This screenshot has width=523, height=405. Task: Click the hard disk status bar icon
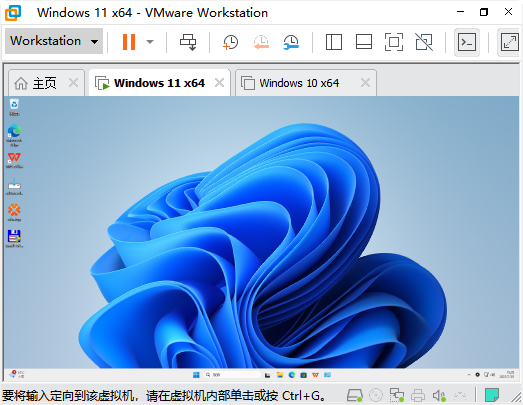[x=355, y=396]
